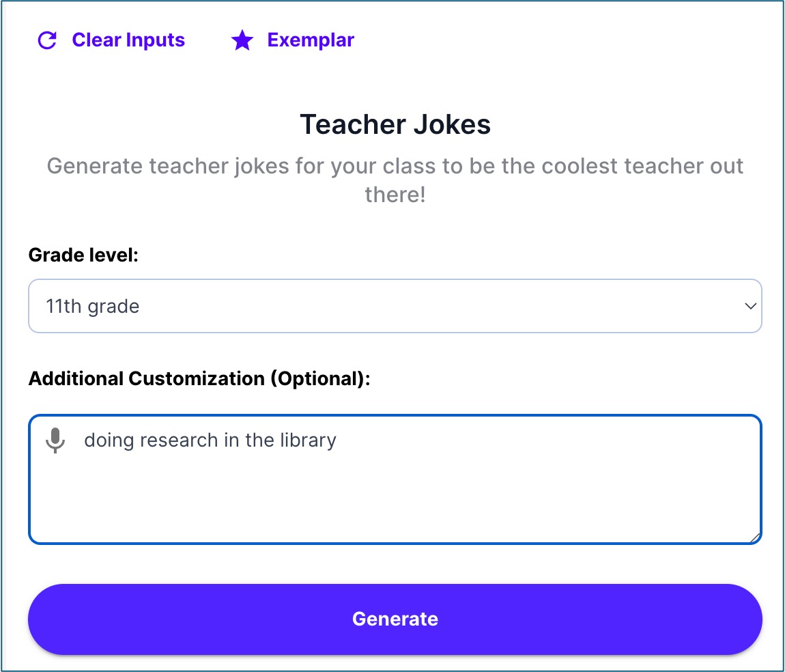Open the Exemplar text link
785x672 pixels.
311,40
